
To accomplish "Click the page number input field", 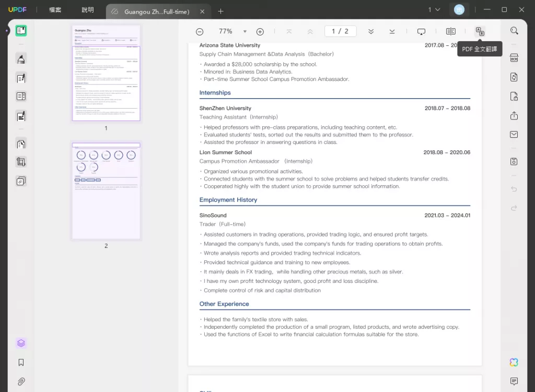I will point(340,31).
